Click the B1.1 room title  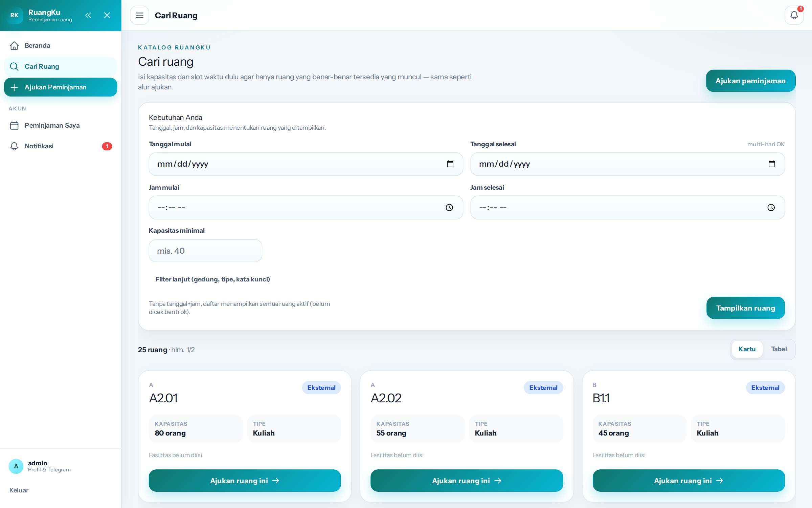click(x=601, y=398)
